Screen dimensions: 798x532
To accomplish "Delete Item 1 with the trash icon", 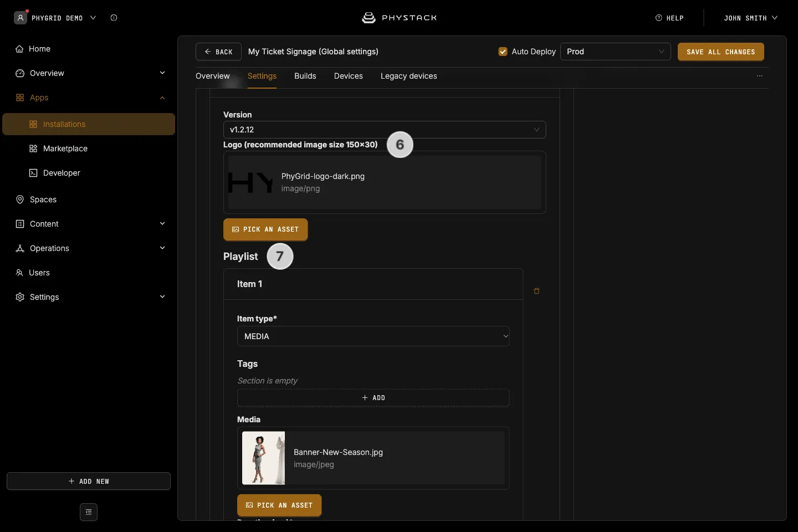I will 536,291.
